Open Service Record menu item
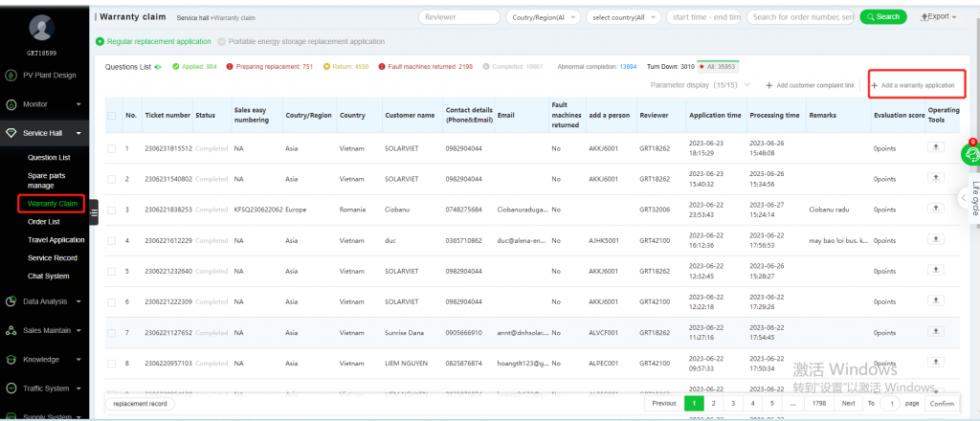This screenshot has height=421, width=980. (x=53, y=258)
